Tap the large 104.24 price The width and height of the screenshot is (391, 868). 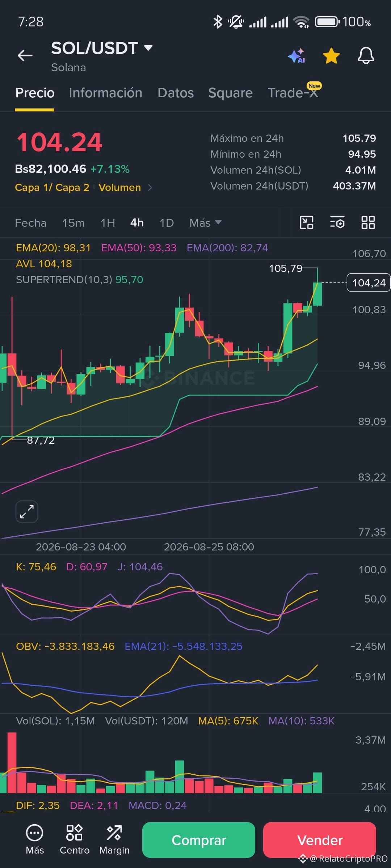[x=60, y=142]
